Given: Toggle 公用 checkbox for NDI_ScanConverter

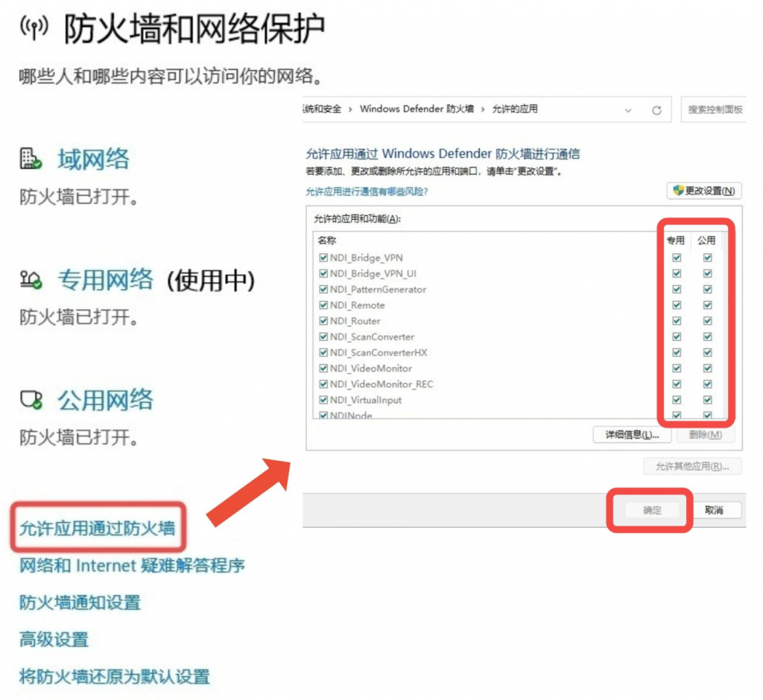Looking at the screenshot, I should [x=708, y=337].
